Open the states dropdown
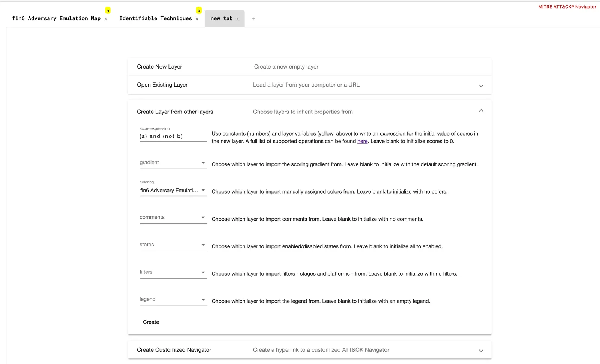Screen dimensions: 600x364 coord(173,245)
